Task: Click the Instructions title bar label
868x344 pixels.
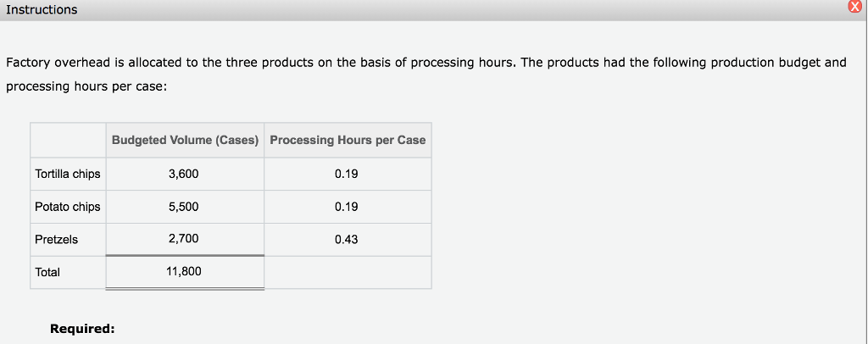Action: (42, 9)
